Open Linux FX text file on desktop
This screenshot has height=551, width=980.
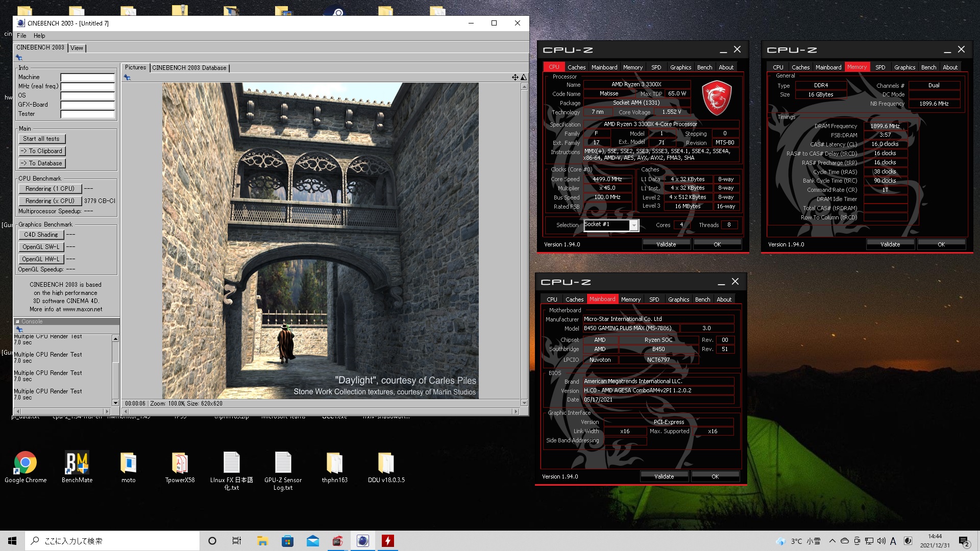(231, 471)
